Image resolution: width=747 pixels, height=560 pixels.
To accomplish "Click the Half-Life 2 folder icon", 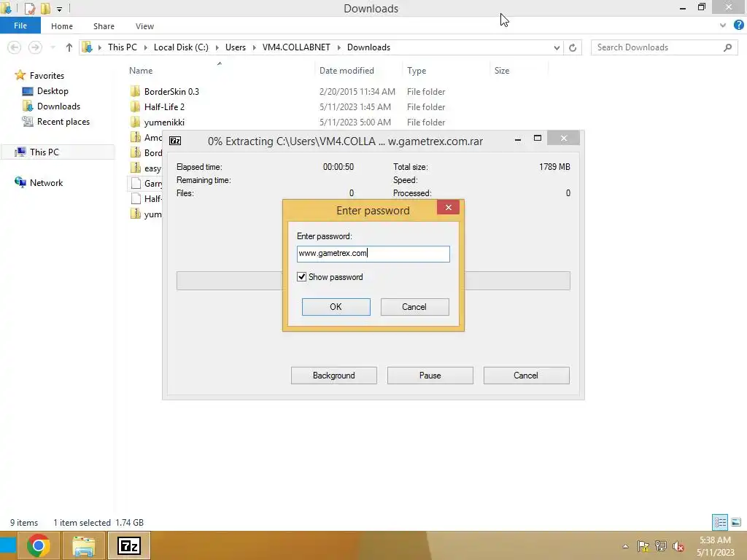I will [135, 106].
